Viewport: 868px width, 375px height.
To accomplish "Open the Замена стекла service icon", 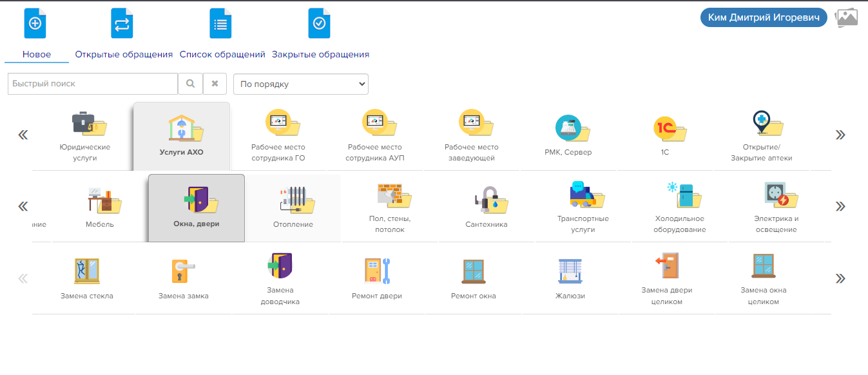I will [86, 272].
